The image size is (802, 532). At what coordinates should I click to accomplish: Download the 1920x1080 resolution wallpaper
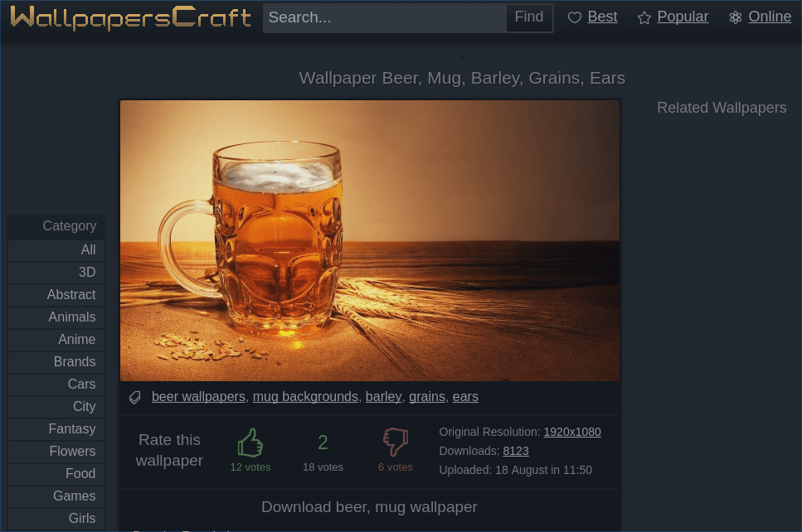[571, 432]
